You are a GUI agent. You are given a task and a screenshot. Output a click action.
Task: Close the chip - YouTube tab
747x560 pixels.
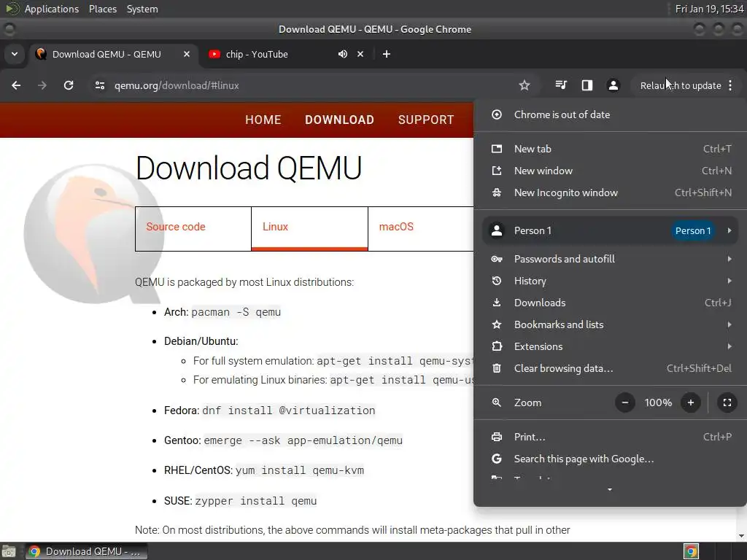(360, 54)
